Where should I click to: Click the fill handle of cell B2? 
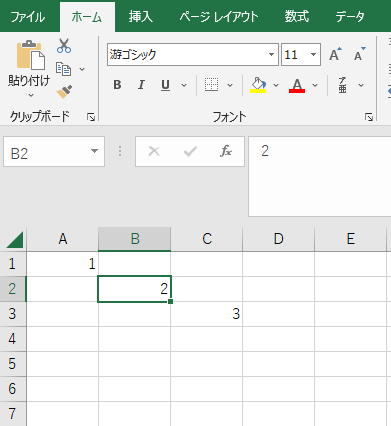click(x=171, y=301)
